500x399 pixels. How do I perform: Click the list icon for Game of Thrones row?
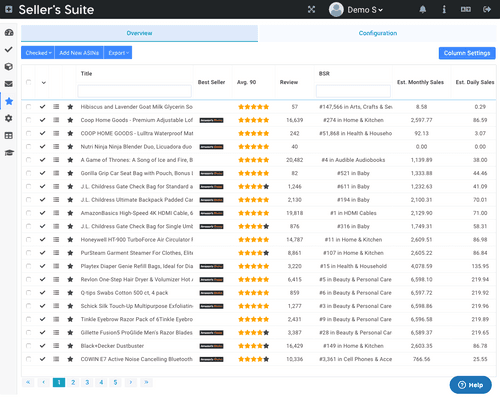pos(56,160)
